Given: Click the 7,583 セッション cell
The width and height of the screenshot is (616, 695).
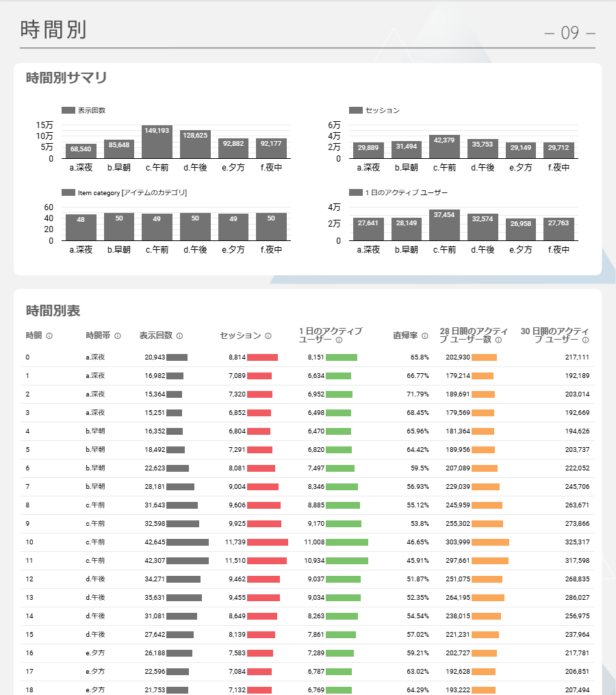Looking at the screenshot, I should click(237, 653).
